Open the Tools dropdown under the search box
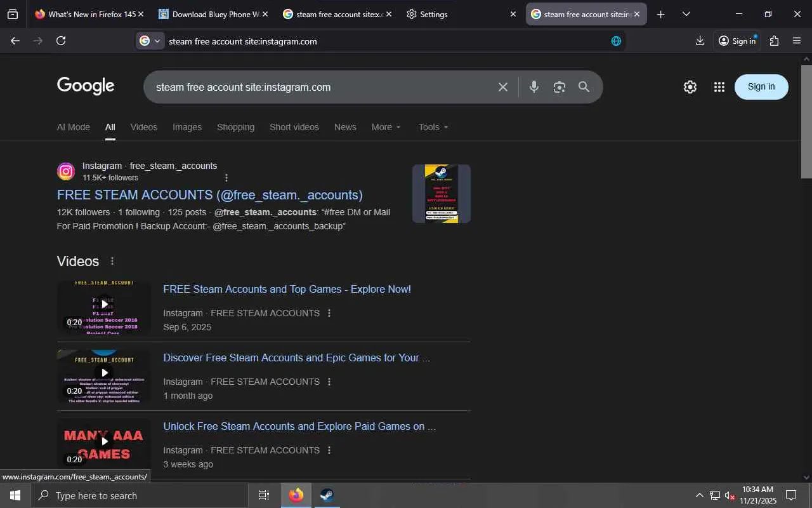The width and height of the screenshot is (812, 508). point(433,127)
